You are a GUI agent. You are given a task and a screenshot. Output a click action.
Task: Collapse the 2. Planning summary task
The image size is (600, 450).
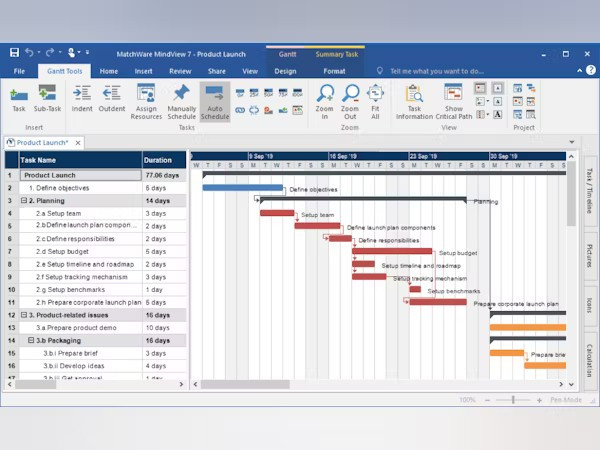point(24,201)
